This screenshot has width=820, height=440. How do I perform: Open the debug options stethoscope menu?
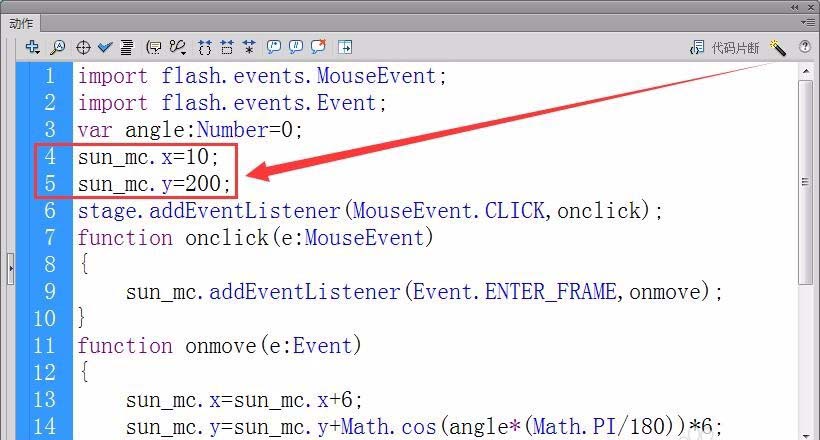tap(178, 48)
